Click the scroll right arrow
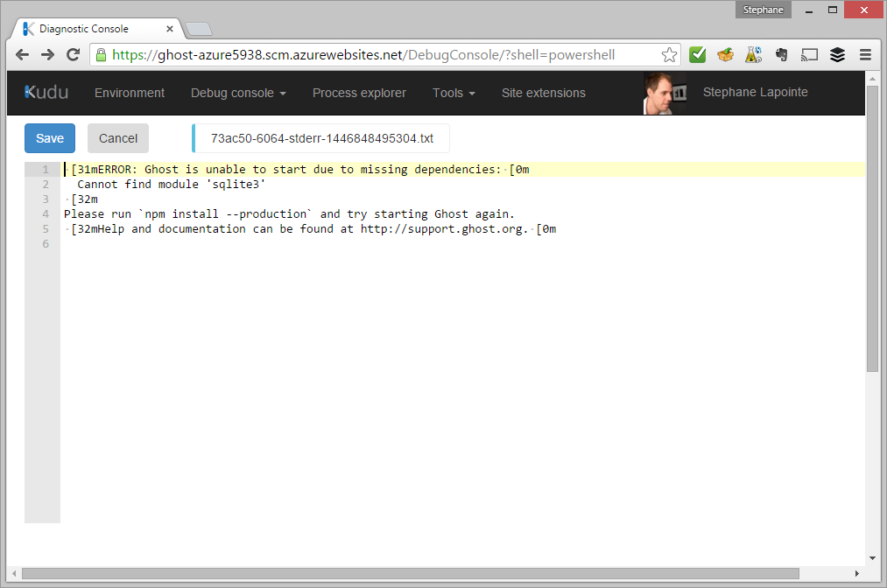Screen dimensions: 887x588 (x=857, y=573)
